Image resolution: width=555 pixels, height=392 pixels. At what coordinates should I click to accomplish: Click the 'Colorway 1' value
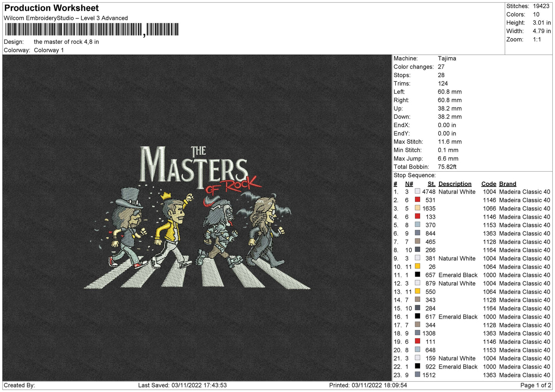pyautogui.click(x=49, y=50)
